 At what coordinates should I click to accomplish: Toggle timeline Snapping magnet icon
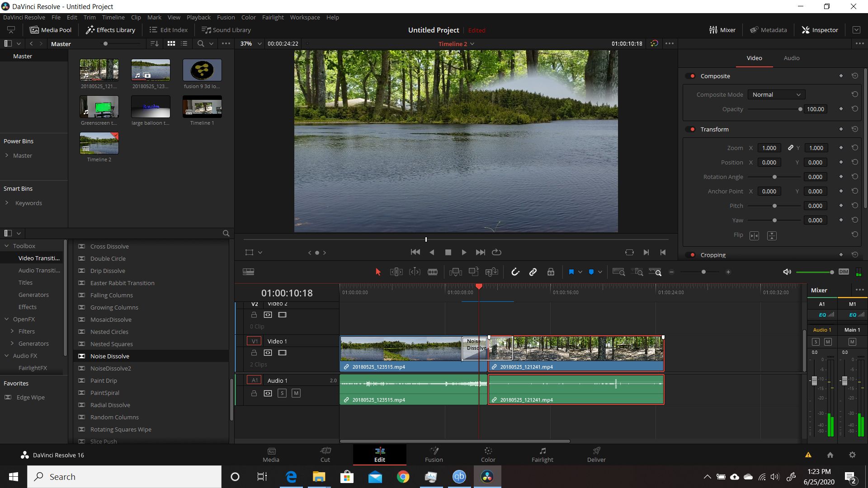tap(515, 272)
